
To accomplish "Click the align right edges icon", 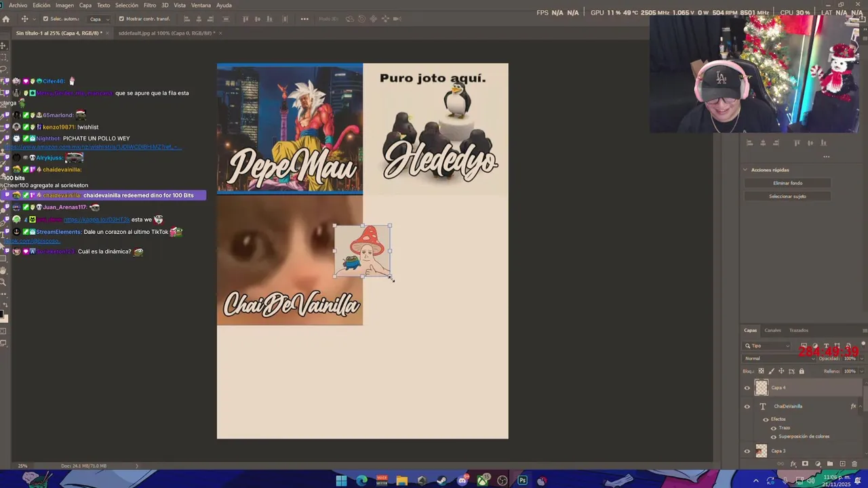I will pyautogui.click(x=211, y=19).
